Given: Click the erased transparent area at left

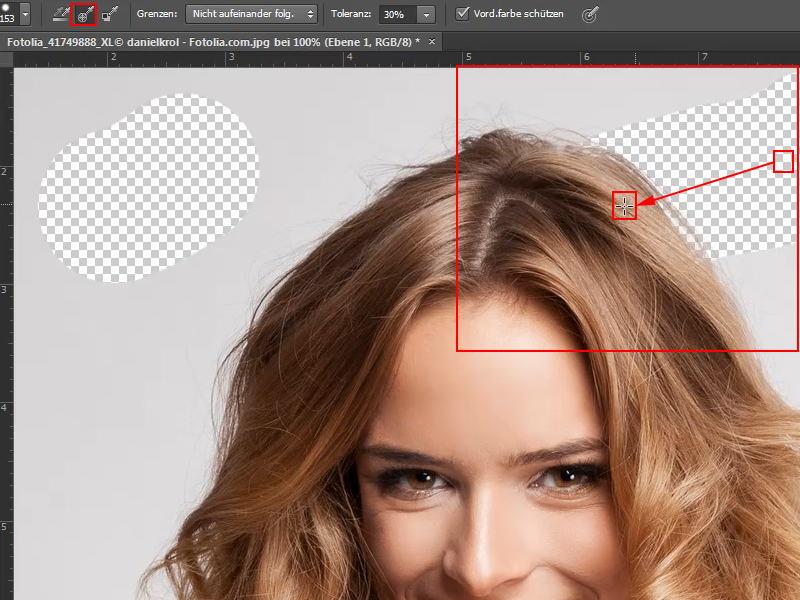Looking at the screenshot, I should click(149, 188).
